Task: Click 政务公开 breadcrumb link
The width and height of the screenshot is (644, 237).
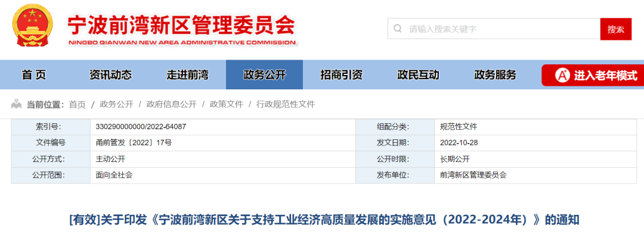Action: coord(117,105)
